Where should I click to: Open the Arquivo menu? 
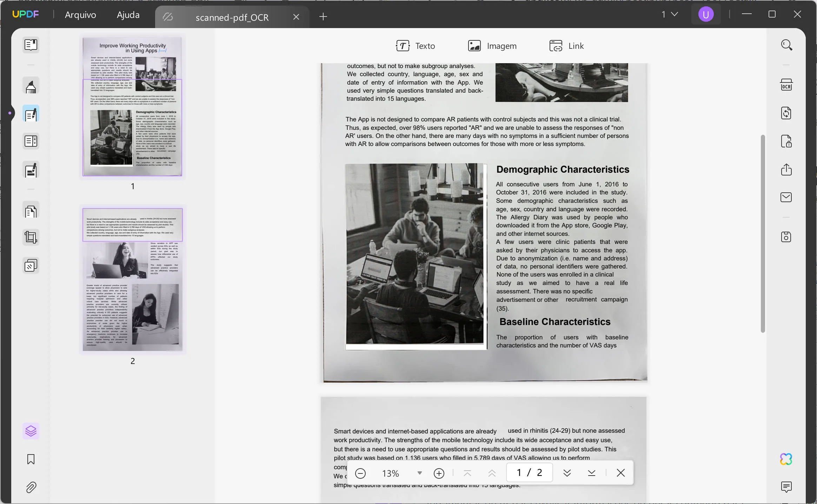80,15
